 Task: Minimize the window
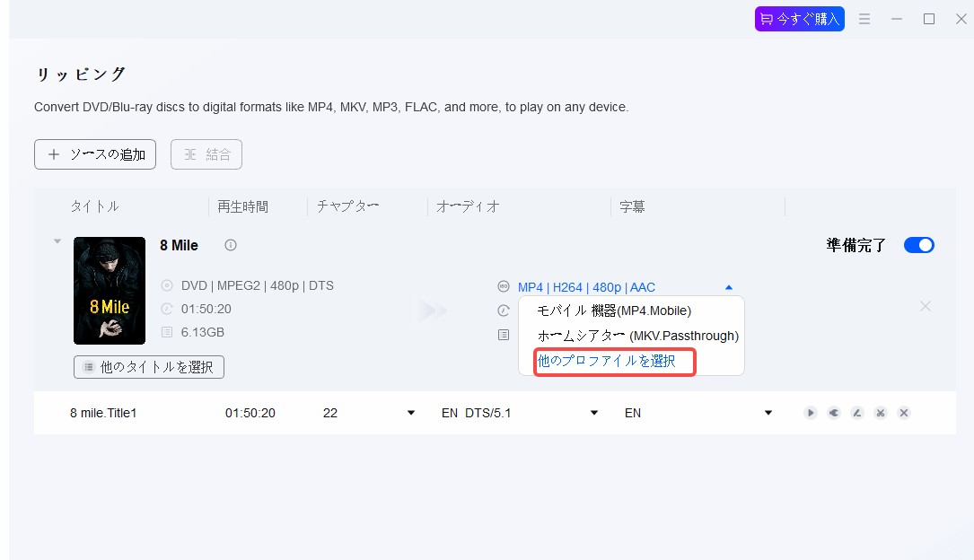(x=897, y=19)
